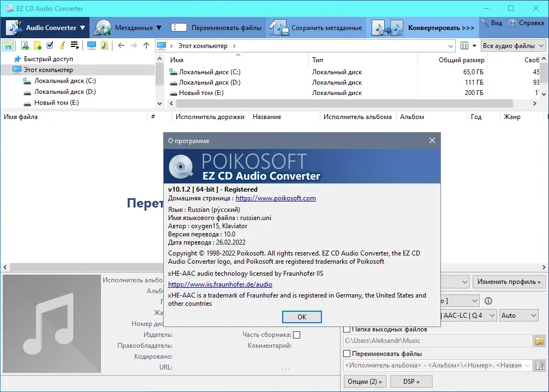
Task: Click 'Конвертировать >>>' to start conversion
Action: point(423,28)
